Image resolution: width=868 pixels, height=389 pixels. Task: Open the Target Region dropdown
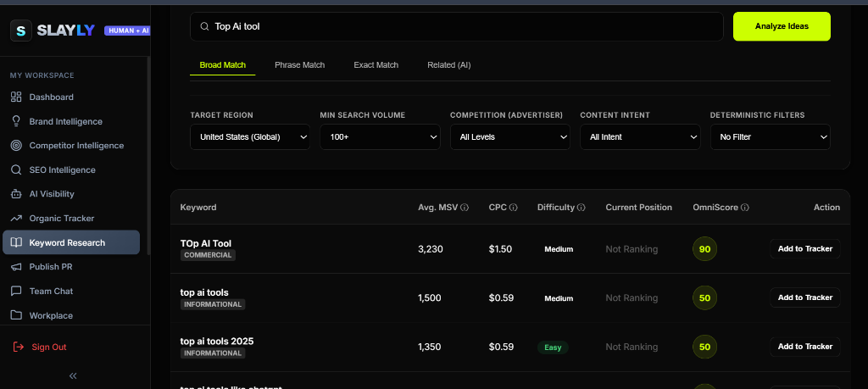(x=250, y=136)
